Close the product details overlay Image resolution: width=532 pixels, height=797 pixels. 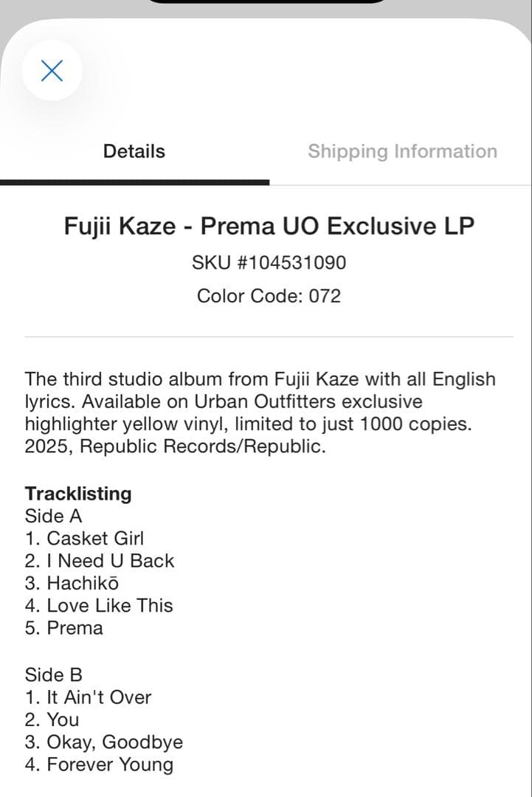click(52, 70)
